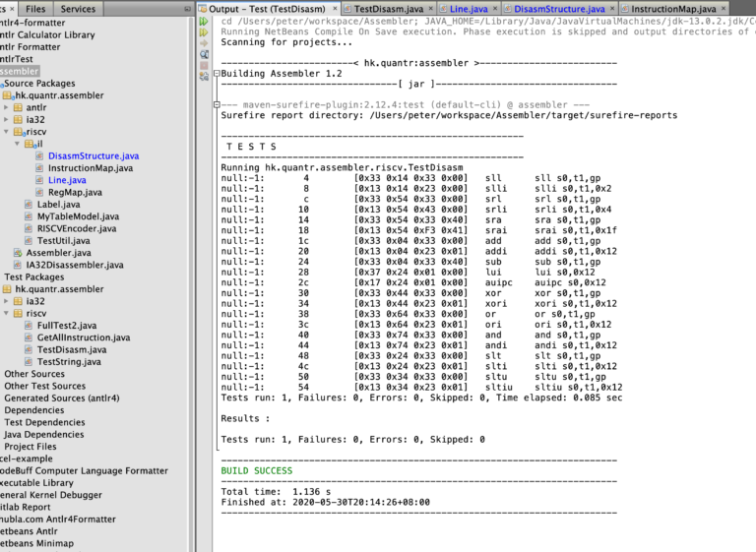Collapse the riscv source package
Viewport: 756px width, 552px height.
6,132
